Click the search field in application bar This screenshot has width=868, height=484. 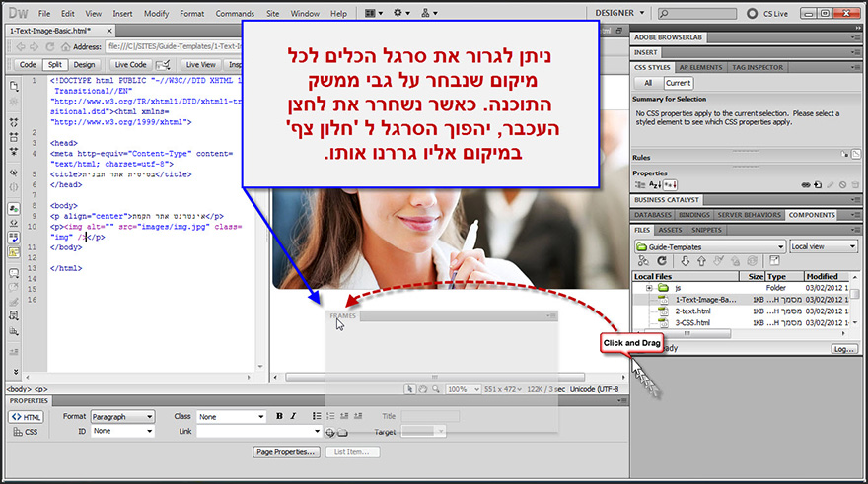[697, 13]
